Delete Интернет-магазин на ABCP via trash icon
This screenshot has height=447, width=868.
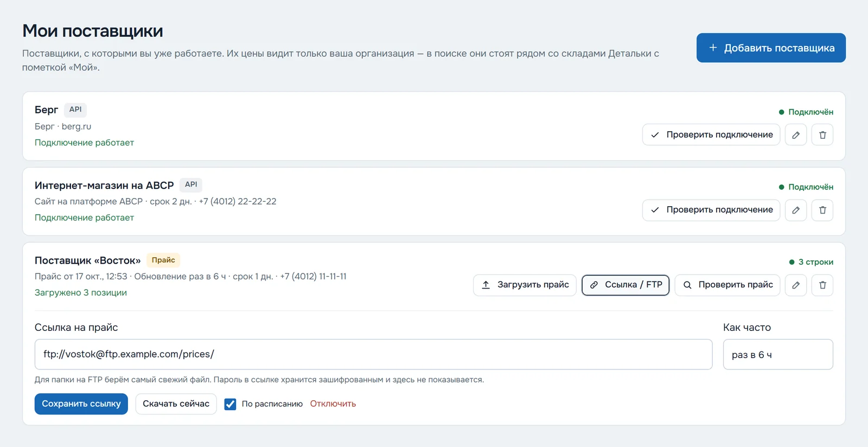tap(822, 210)
